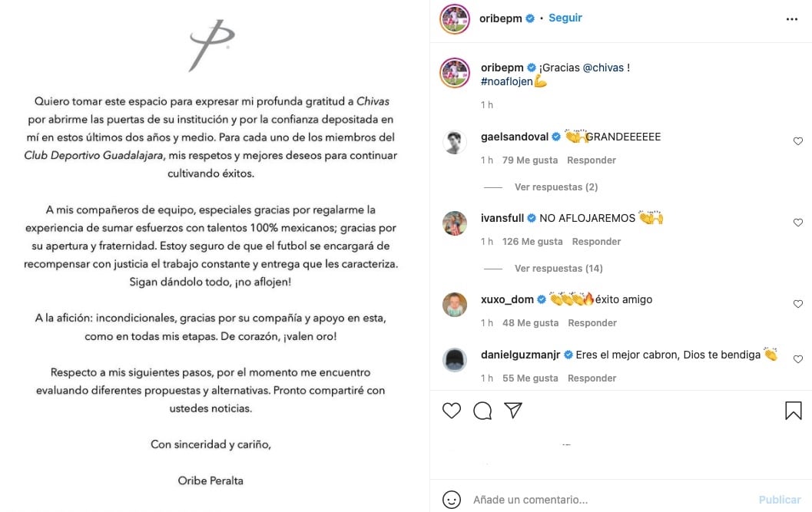Open the #noaflojen hashtag
The height and width of the screenshot is (512, 812).
[x=506, y=81]
